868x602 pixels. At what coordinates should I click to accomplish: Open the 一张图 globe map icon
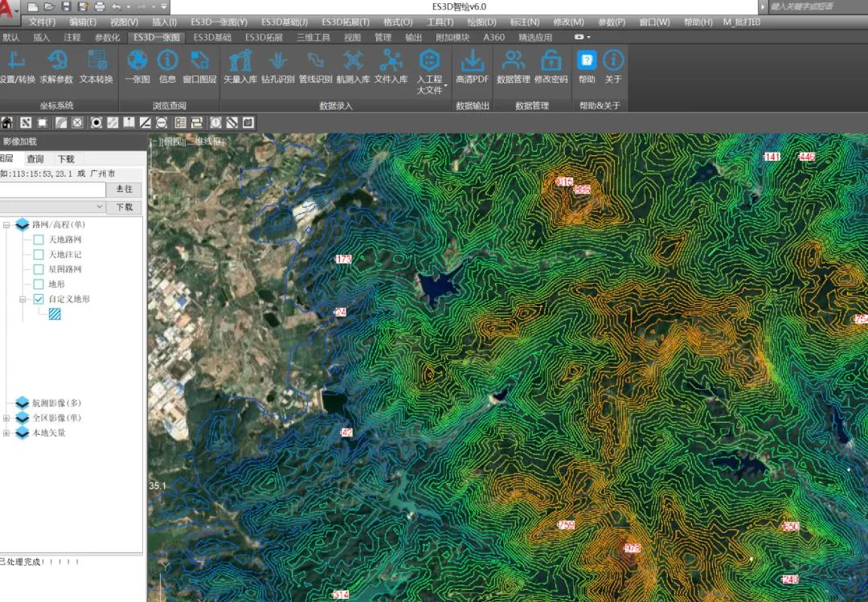(137, 61)
